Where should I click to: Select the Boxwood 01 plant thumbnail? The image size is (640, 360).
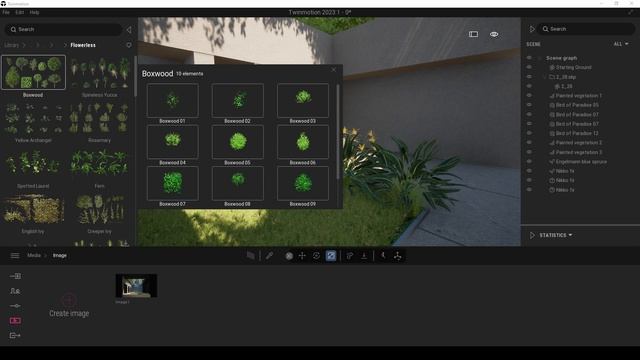point(173,100)
